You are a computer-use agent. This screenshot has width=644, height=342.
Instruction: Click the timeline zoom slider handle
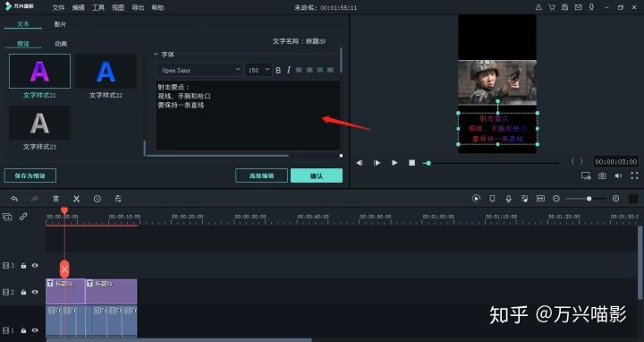point(589,199)
